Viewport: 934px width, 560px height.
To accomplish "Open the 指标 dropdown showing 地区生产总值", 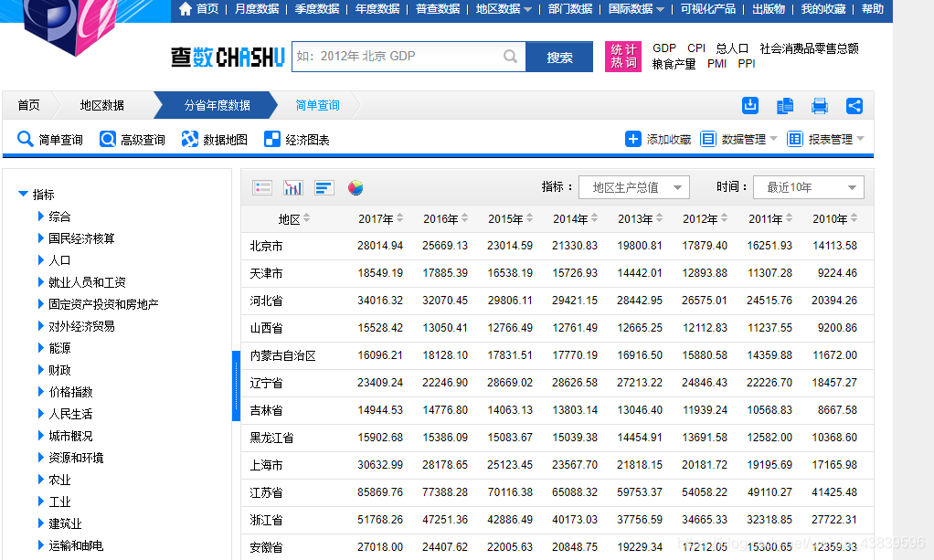I will (634, 187).
